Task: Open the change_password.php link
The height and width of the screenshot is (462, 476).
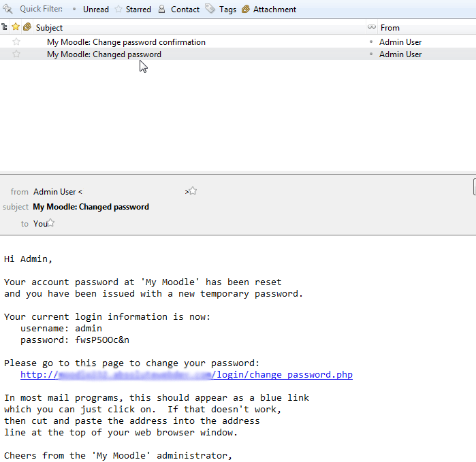Action: 187,375
